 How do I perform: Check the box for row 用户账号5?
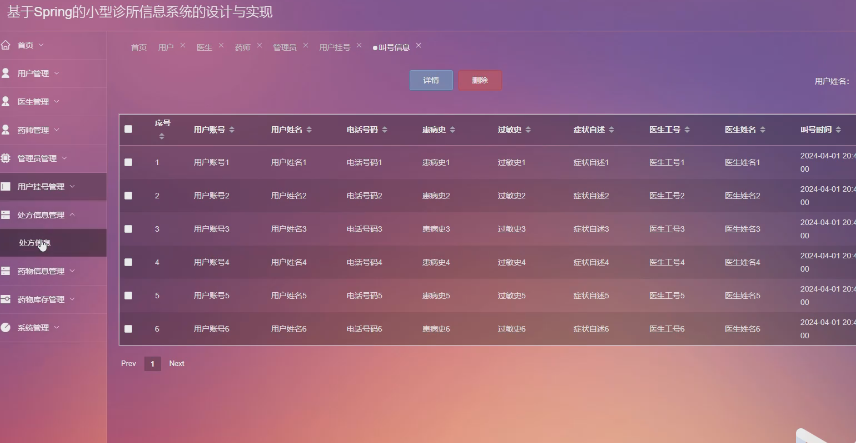click(x=128, y=296)
